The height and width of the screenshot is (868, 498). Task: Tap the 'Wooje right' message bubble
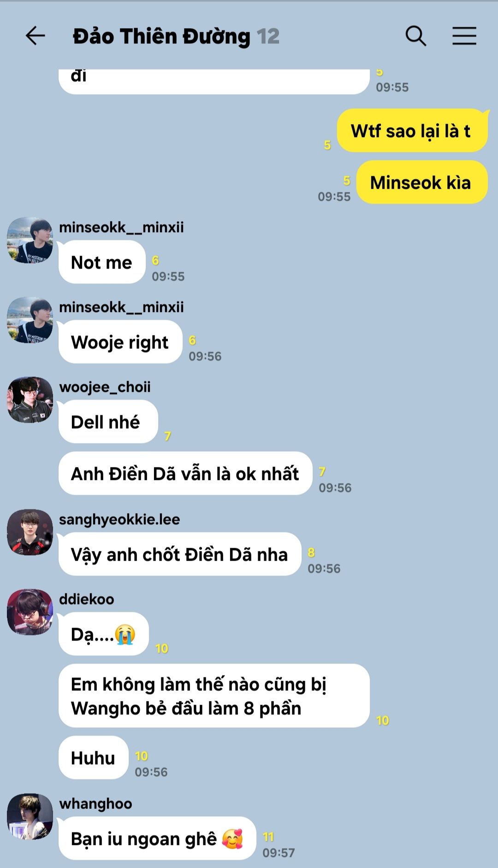[x=120, y=342]
